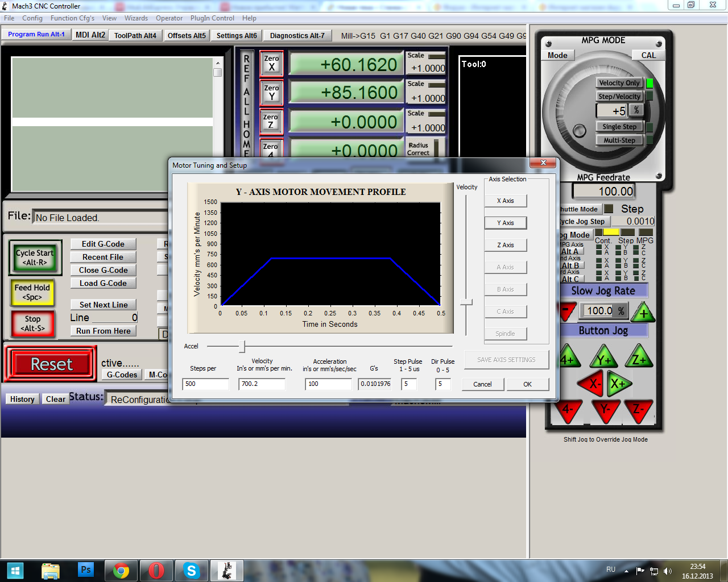This screenshot has width=728, height=582.
Task: Click the RU language indicator
Action: tap(611, 569)
